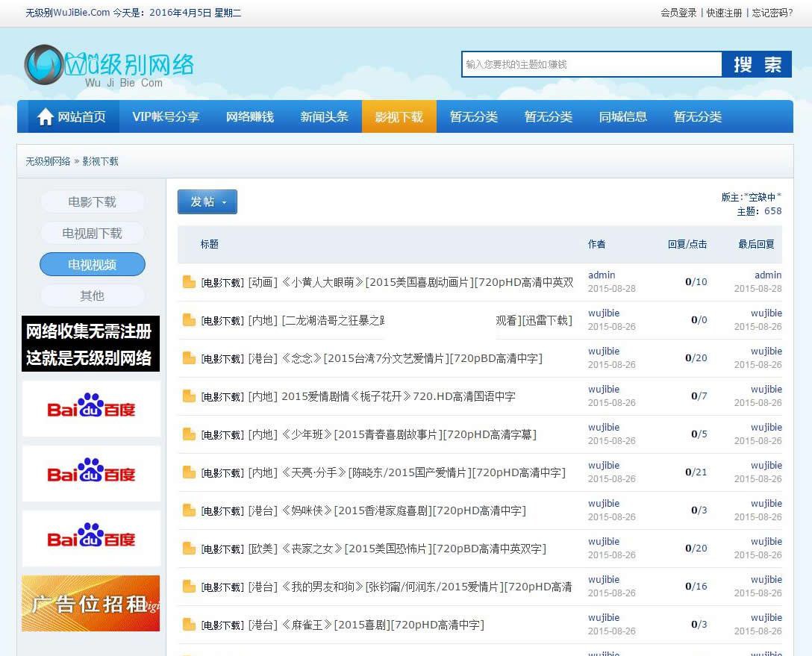Open post 《小黄人大眼萌》 title

[x=427, y=282]
